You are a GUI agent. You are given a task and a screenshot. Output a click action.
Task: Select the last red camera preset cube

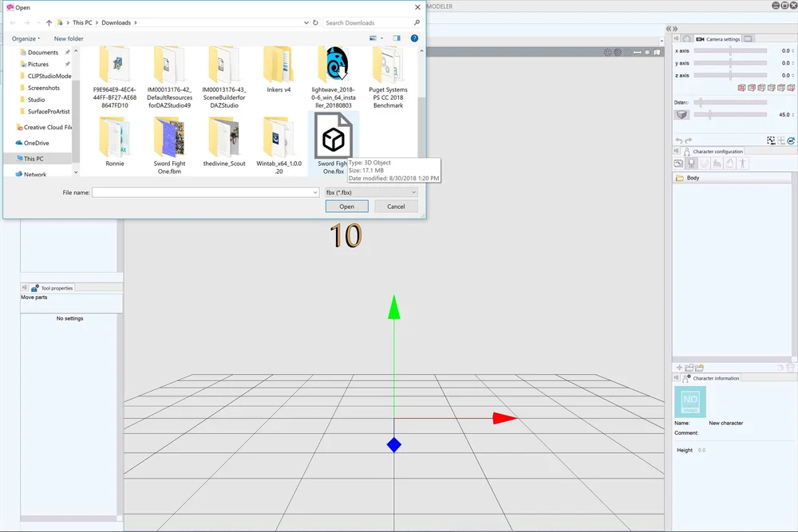tap(790, 88)
